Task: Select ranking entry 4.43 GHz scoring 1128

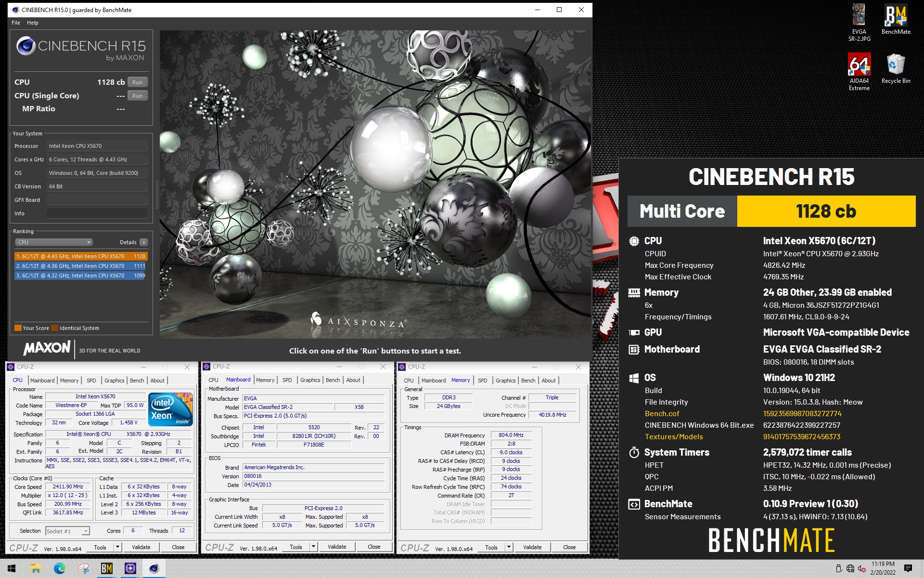Action: [80, 256]
